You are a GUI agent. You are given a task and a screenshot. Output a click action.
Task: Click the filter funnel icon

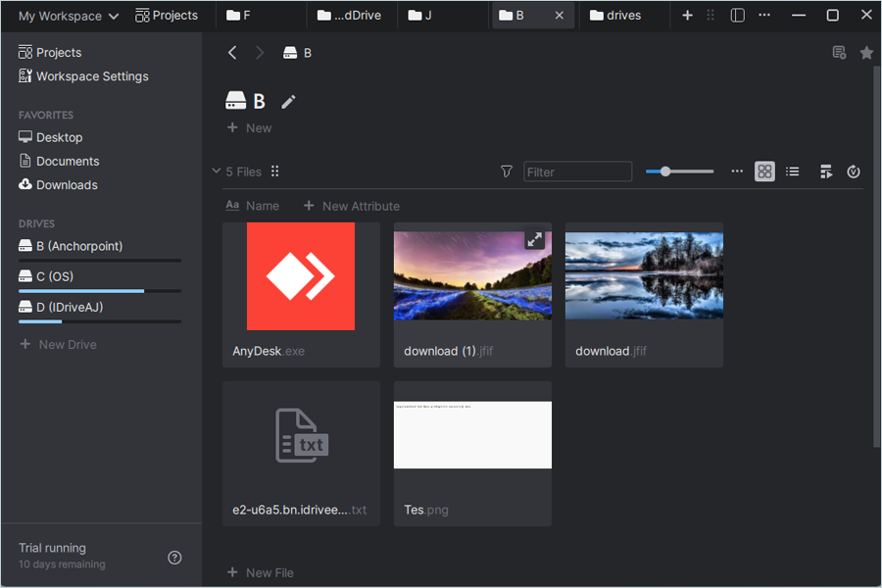pos(507,171)
